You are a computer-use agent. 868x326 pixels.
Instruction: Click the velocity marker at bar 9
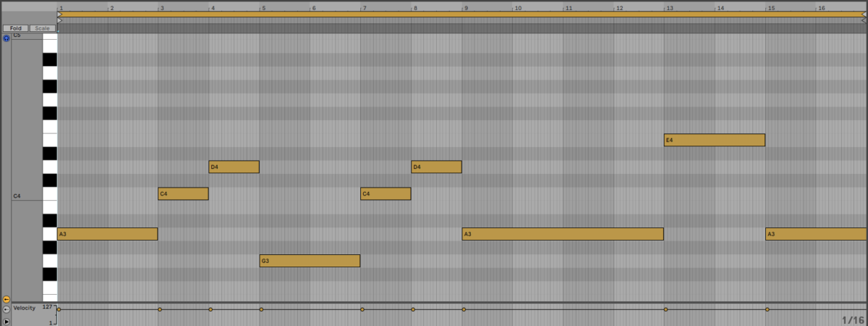point(464,309)
